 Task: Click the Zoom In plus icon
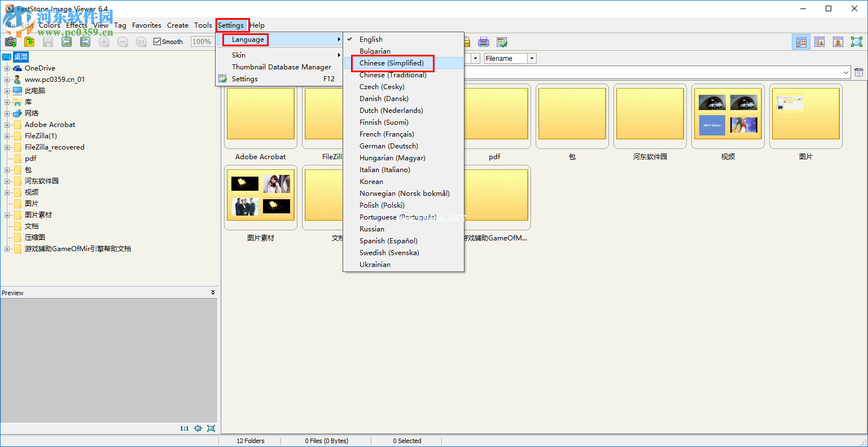click(104, 42)
